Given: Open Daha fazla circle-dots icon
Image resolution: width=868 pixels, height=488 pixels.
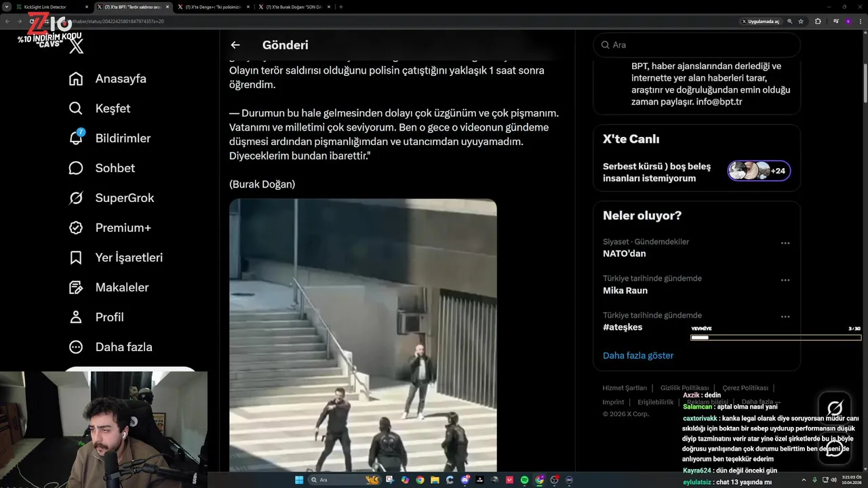Looking at the screenshot, I should pyautogui.click(x=76, y=347).
